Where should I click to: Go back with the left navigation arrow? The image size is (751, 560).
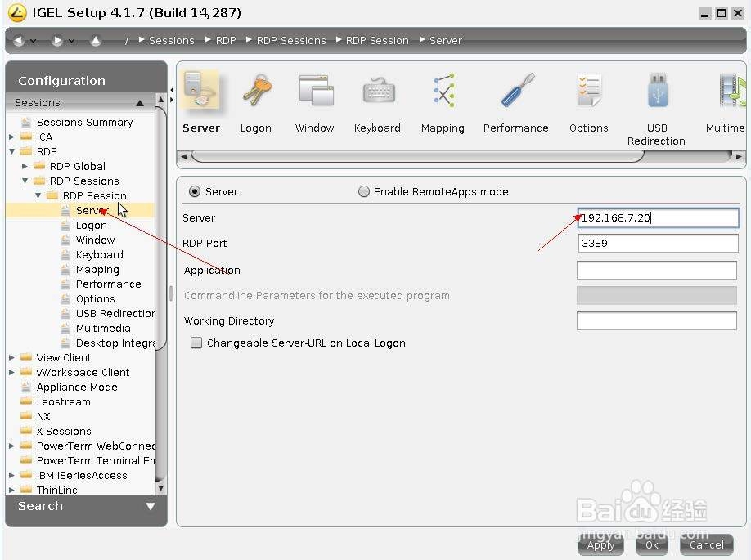(19, 41)
